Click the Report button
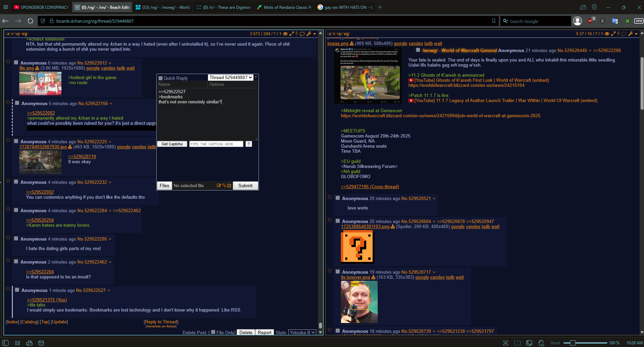644x347 pixels. 264,332
